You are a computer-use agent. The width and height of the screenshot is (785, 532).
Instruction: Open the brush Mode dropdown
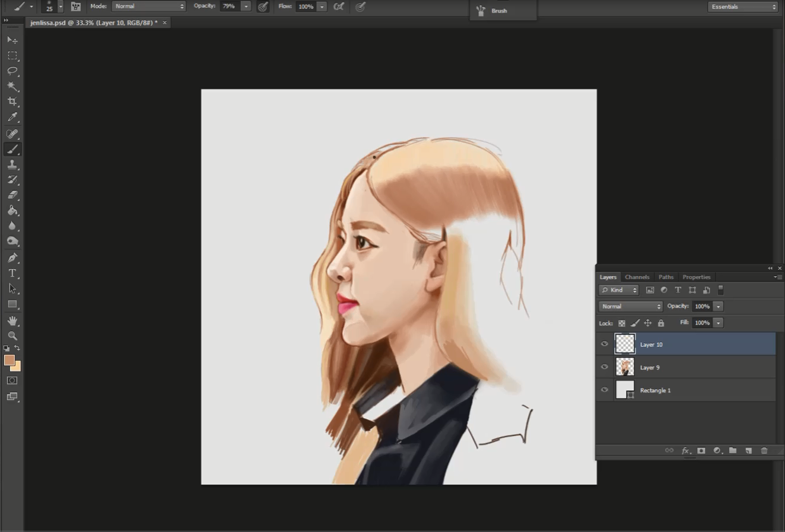point(148,7)
